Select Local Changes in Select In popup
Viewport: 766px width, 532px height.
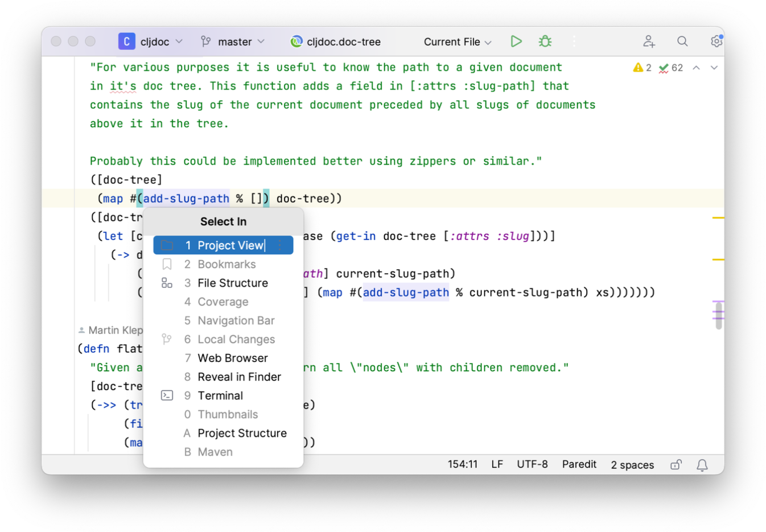click(223, 339)
